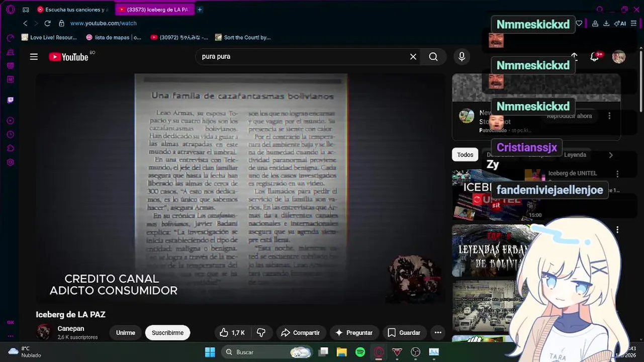Open the weather widget showing 8°C Nublado

coord(25,352)
